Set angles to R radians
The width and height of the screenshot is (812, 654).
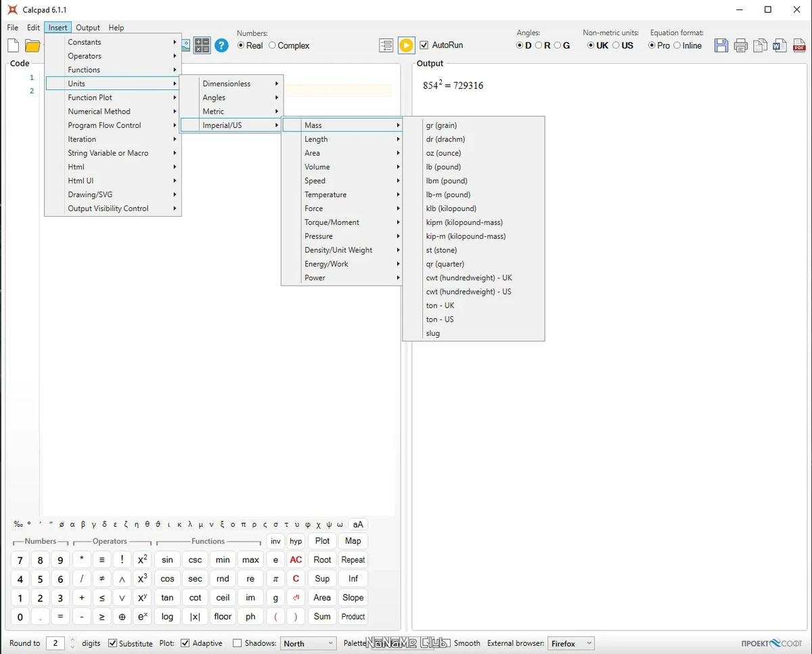click(543, 45)
